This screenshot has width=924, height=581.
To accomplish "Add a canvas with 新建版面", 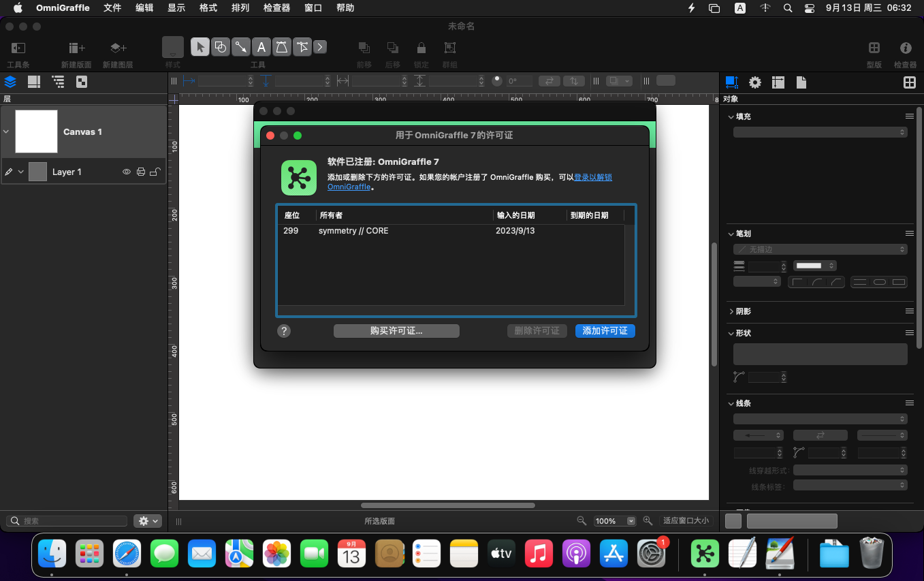I will click(x=76, y=48).
